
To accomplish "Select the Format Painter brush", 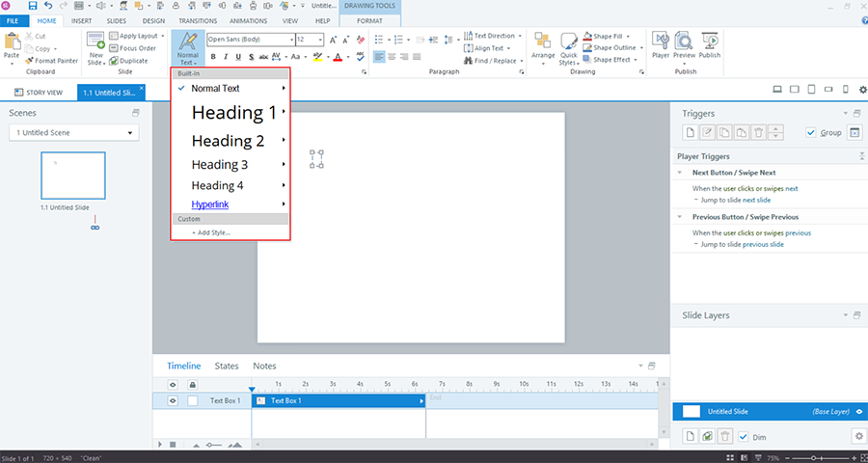I will [51, 61].
